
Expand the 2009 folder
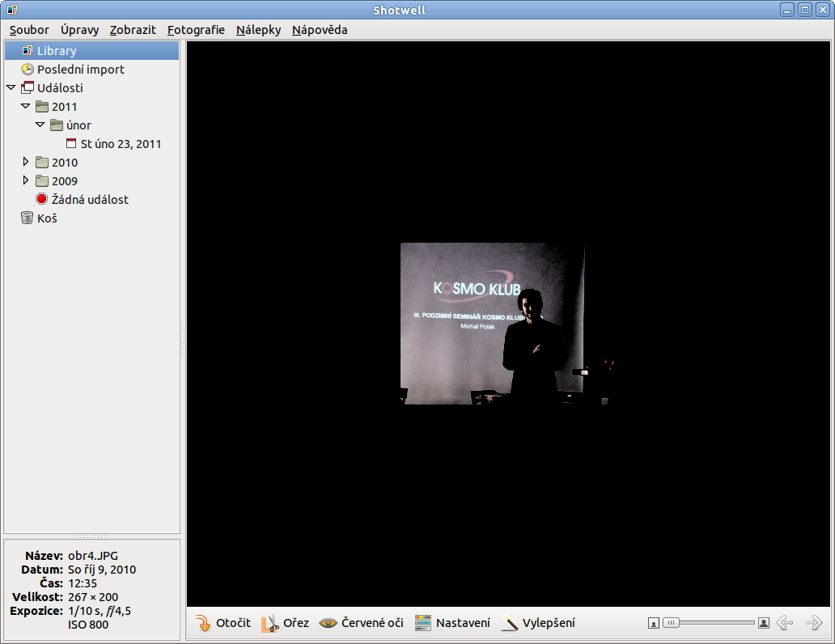pos(26,180)
